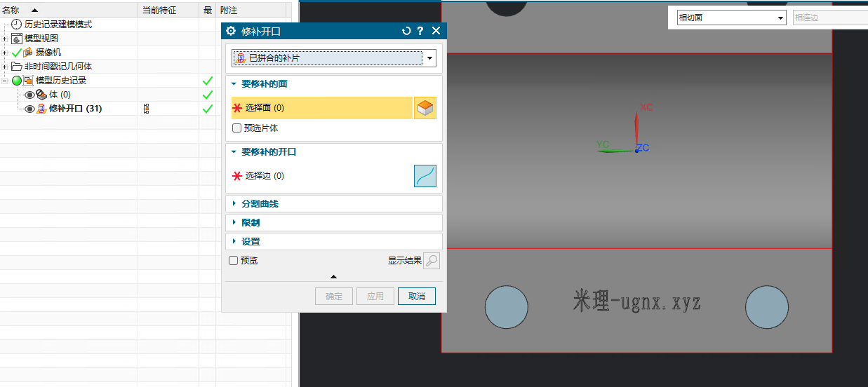
Task: Activate the 选择面 (0) selection field
Action: point(321,108)
